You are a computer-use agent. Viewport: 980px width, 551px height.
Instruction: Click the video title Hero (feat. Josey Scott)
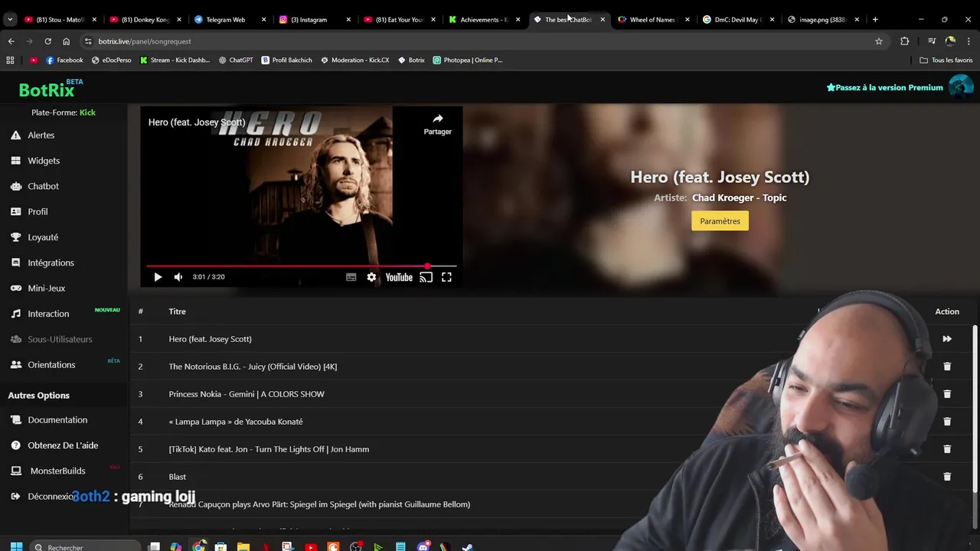tap(197, 122)
